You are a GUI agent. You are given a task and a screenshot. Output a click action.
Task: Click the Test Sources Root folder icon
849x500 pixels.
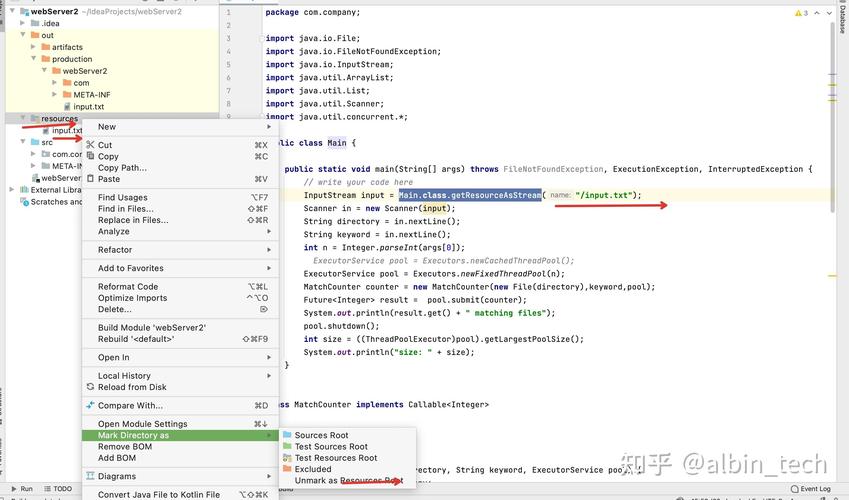(287, 446)
